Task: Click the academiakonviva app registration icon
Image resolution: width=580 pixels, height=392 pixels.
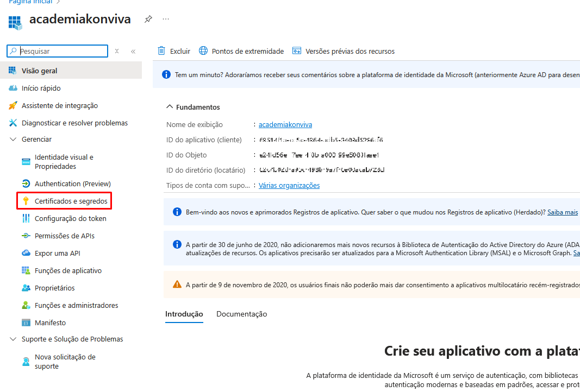Action: click(15, 22)
